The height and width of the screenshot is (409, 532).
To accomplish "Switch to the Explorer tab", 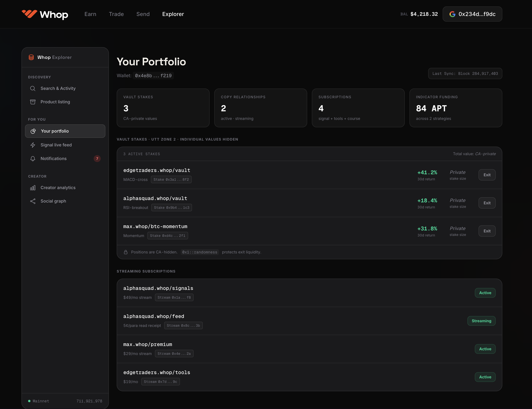I will pyautogui.click(x=173, y=14).
